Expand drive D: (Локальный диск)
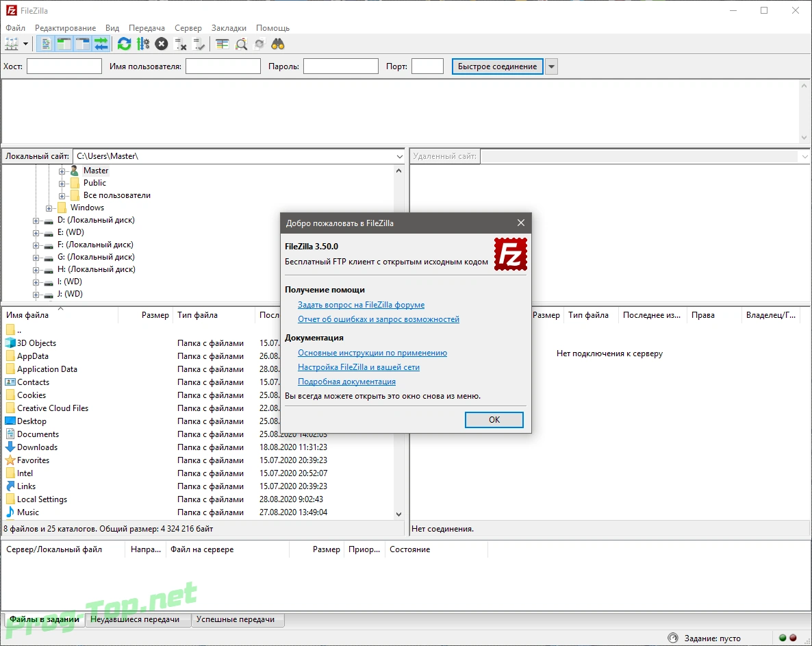 point(36,221)
